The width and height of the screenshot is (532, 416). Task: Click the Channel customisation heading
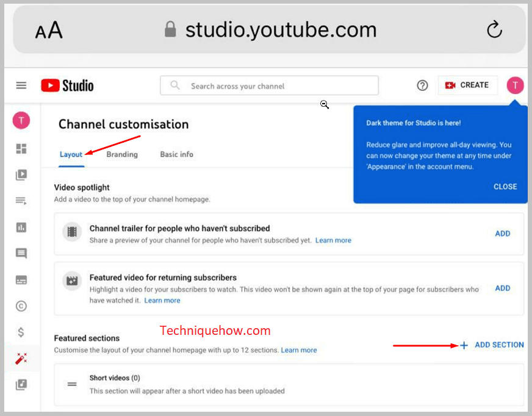[123, 124]
